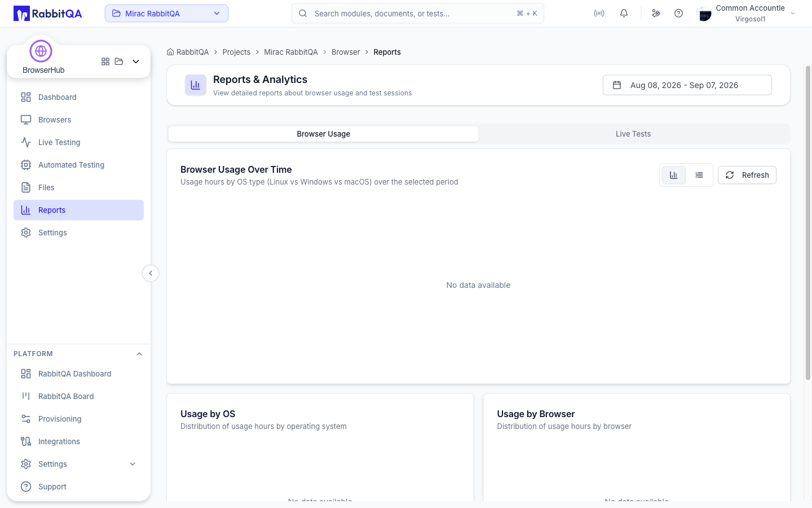Screen dimensions: 812x508
Task: Switch to list view toggle
Action: (x=699, y=175)
